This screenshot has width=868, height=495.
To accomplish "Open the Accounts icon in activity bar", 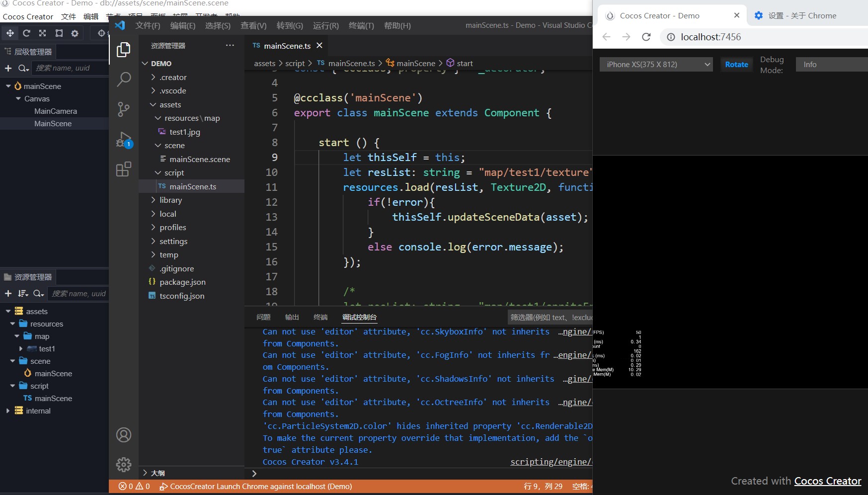I will 123,435.
